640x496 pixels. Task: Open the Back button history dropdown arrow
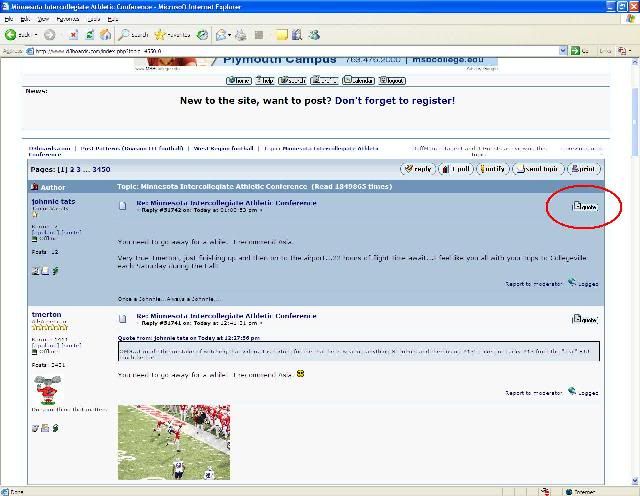(36, 35)
